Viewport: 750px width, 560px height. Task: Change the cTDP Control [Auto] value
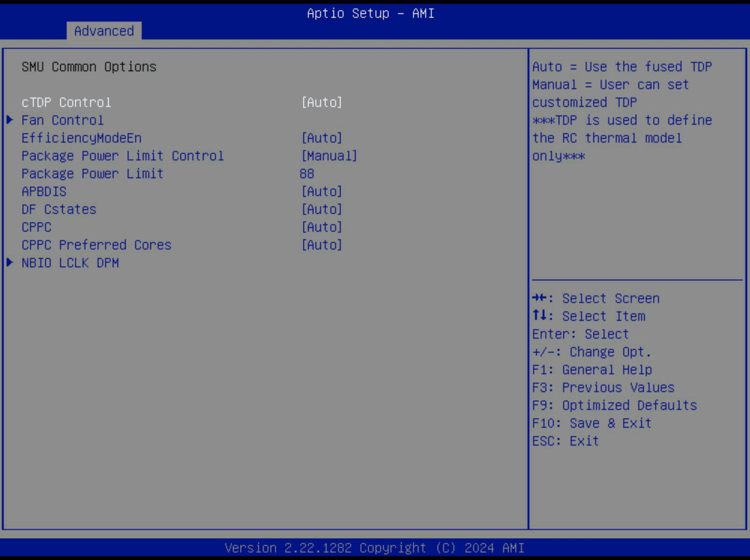[322, 102]
